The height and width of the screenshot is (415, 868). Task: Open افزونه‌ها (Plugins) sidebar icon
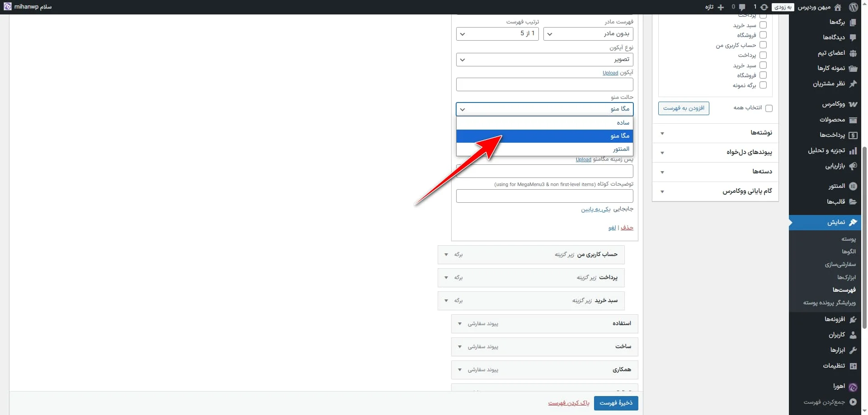(853, 319)
